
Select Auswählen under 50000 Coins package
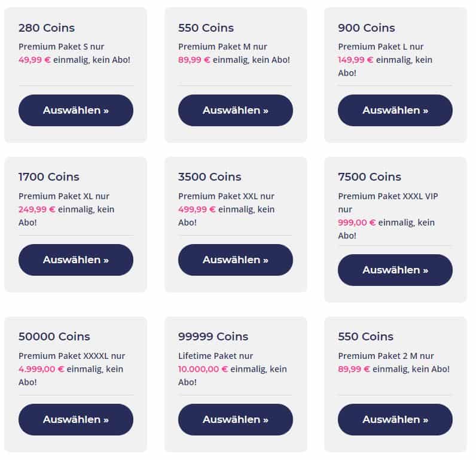coord(76,419)
